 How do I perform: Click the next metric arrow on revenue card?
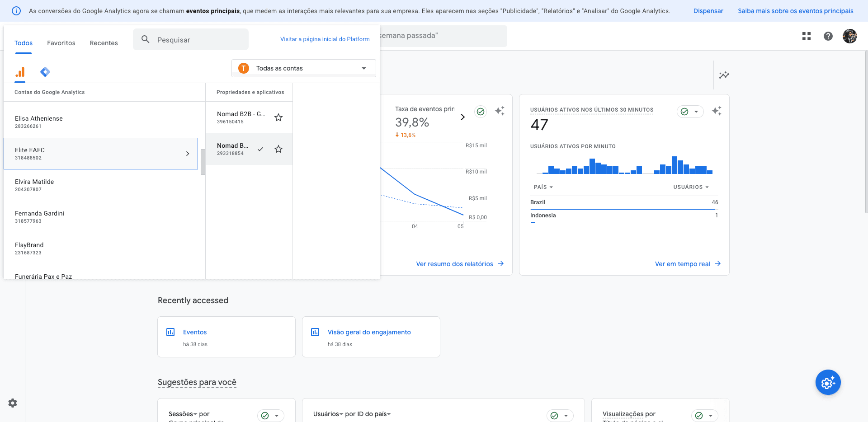pos(462,117)
